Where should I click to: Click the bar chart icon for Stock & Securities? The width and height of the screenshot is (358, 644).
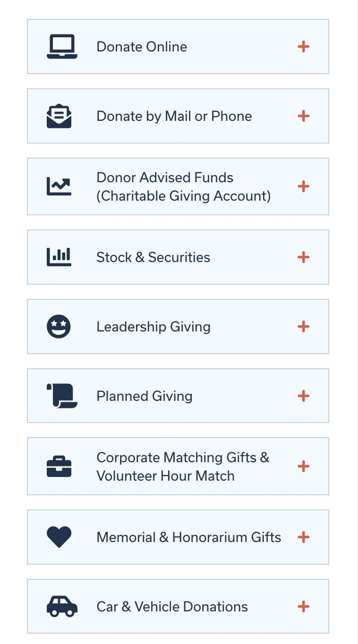(x=59, y=257)
